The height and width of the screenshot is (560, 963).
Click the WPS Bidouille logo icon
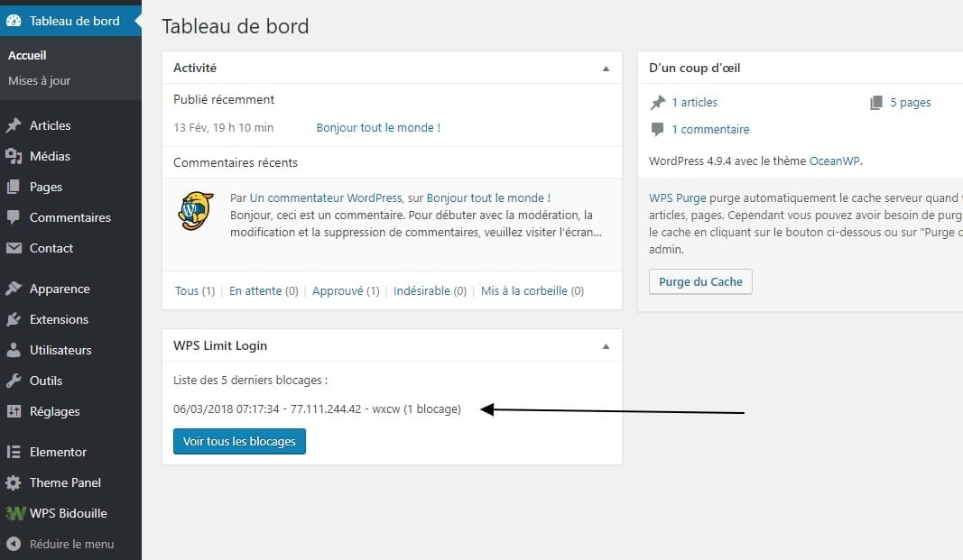pyautogui.click(x=14, y=513)
